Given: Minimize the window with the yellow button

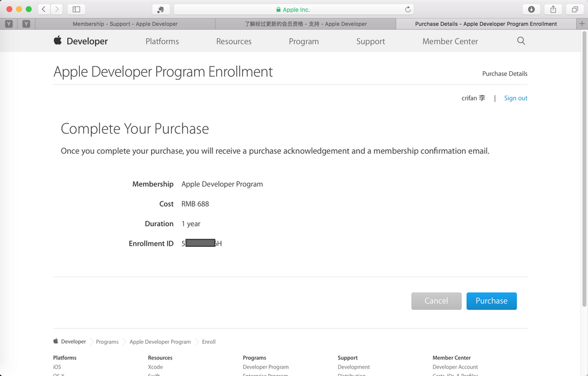Looking at the screenshot, I should [19, 9].
